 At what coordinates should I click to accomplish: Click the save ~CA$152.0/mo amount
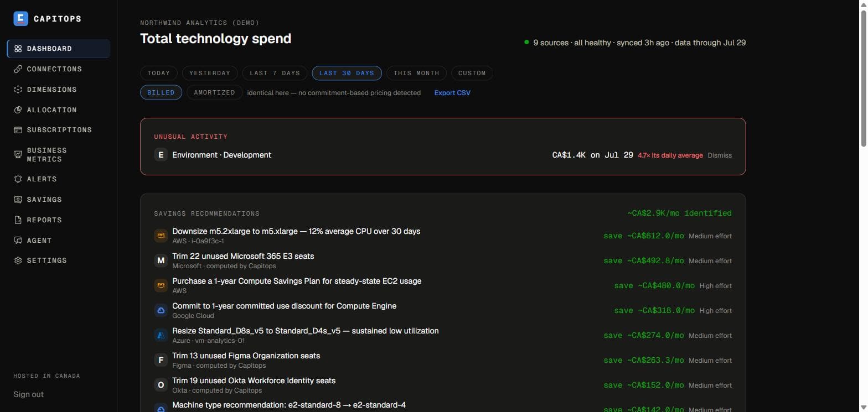click(644, 385)
